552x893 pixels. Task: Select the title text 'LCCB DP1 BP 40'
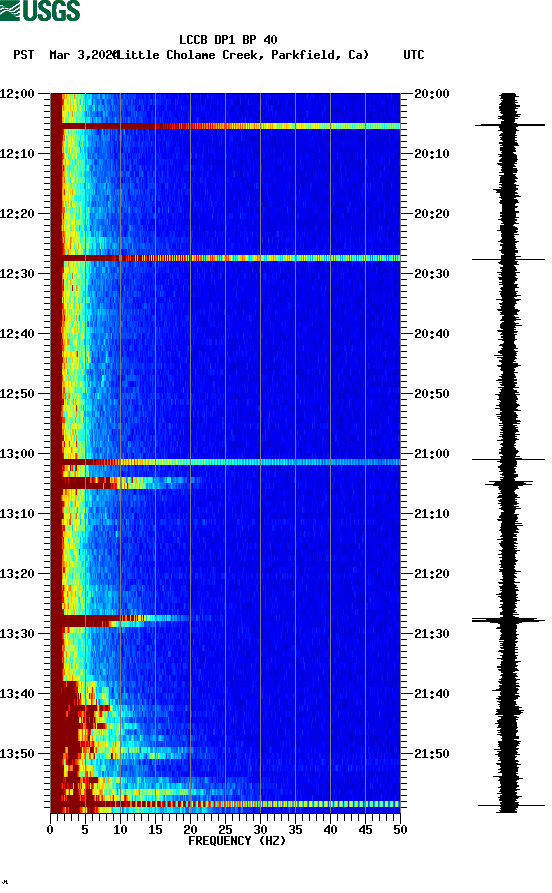(x=228, y=40)
